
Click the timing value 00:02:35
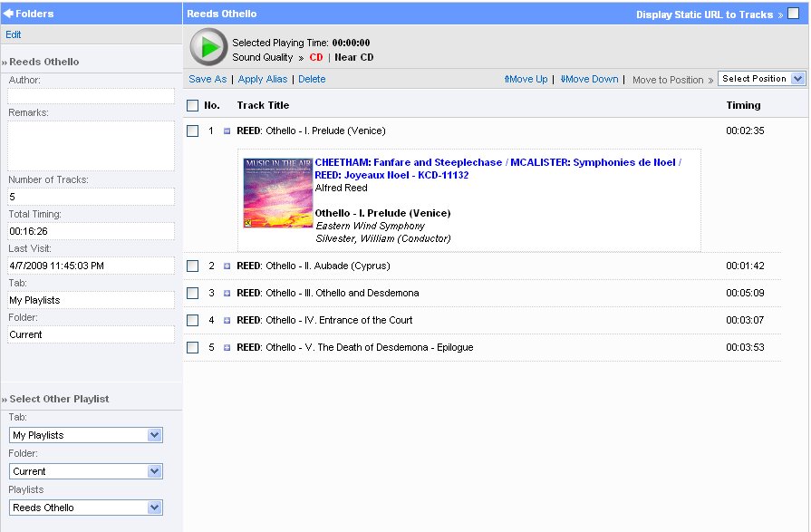click(745, 131)
